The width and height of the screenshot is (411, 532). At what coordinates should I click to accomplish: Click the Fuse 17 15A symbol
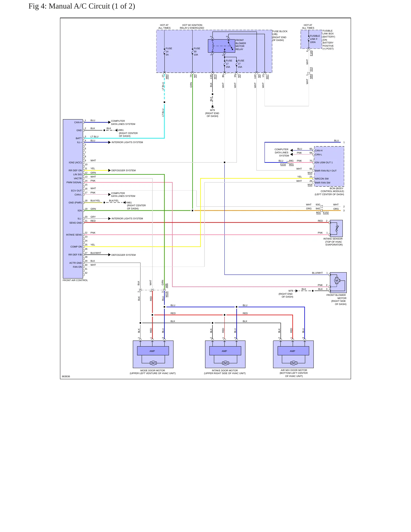pyautogui.click(x=224, y=63)
